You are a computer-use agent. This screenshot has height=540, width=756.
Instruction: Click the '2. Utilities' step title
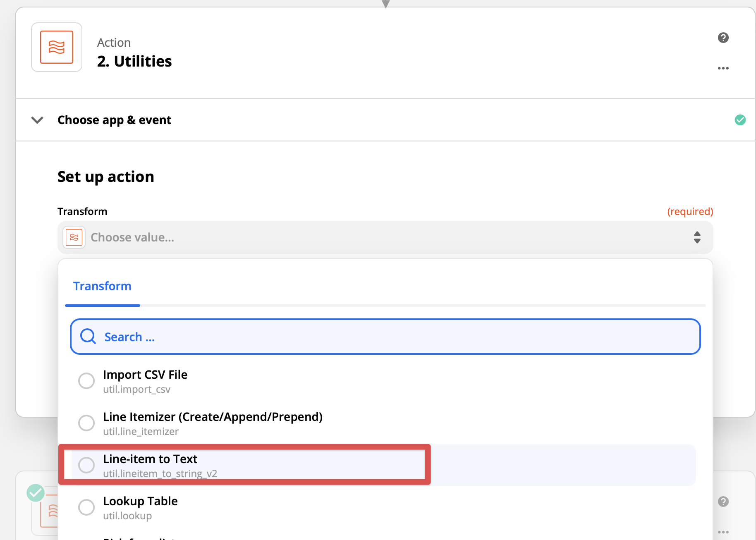tap(134, 61)
